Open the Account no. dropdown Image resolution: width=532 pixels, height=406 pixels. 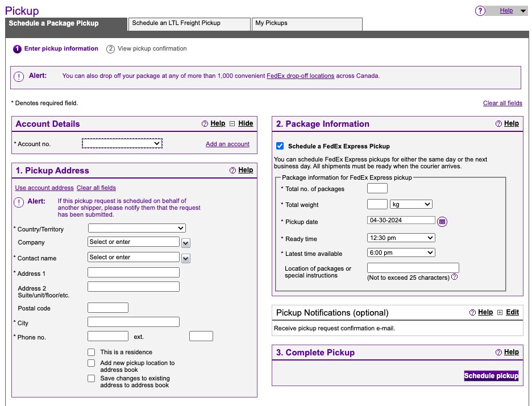pyautogui.click(x=122, y=143)
